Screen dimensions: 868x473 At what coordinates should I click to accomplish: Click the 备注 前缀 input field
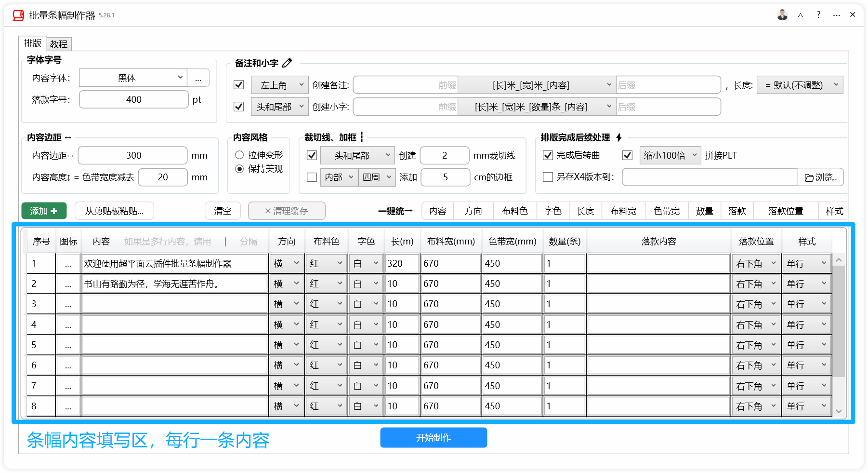[406, 85]
